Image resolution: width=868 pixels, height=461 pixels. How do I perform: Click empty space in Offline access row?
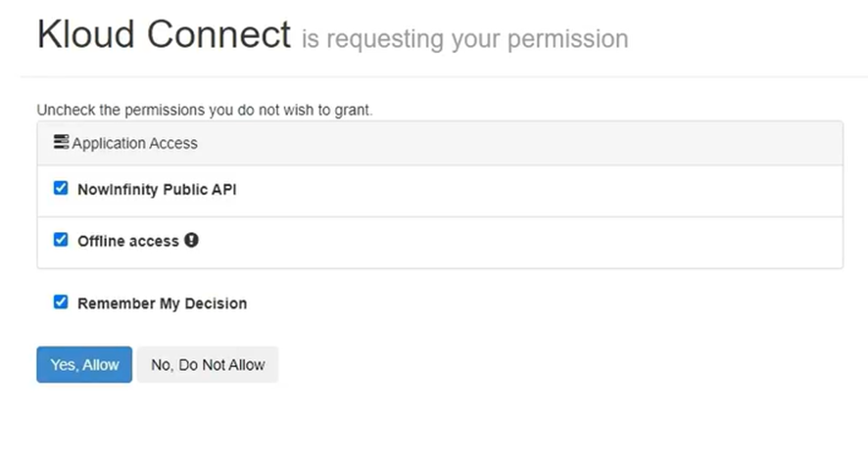click(539, 241)
